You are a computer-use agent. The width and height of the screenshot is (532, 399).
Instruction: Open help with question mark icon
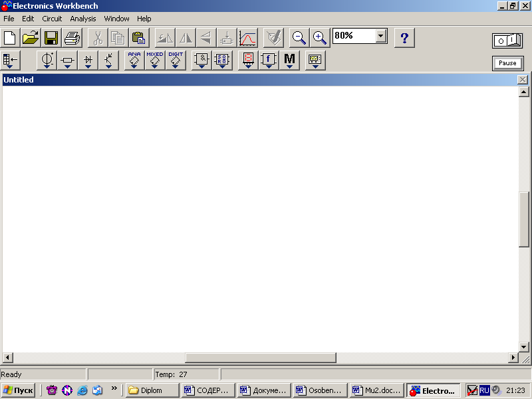[404, 38]
